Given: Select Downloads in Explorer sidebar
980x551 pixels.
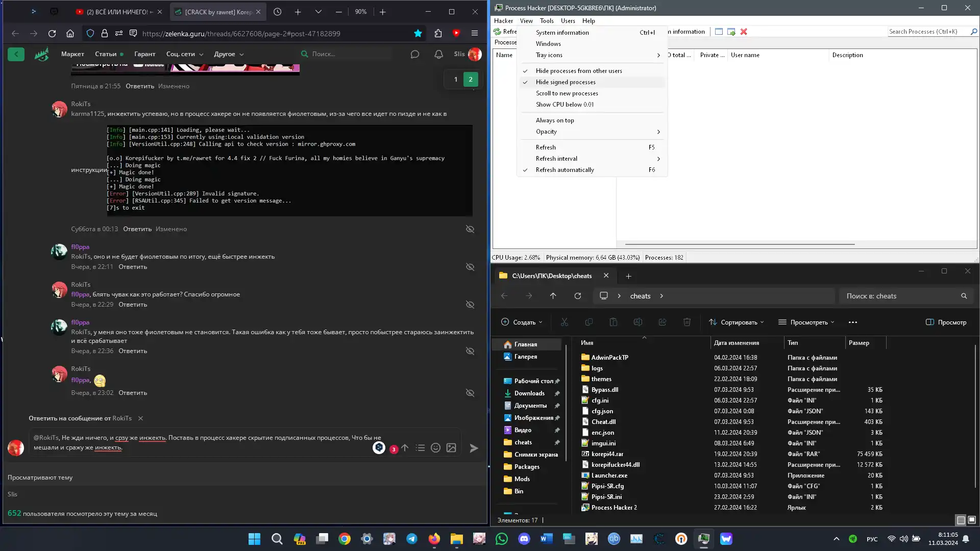Looking at the screenshot, I should coord(529,393).
